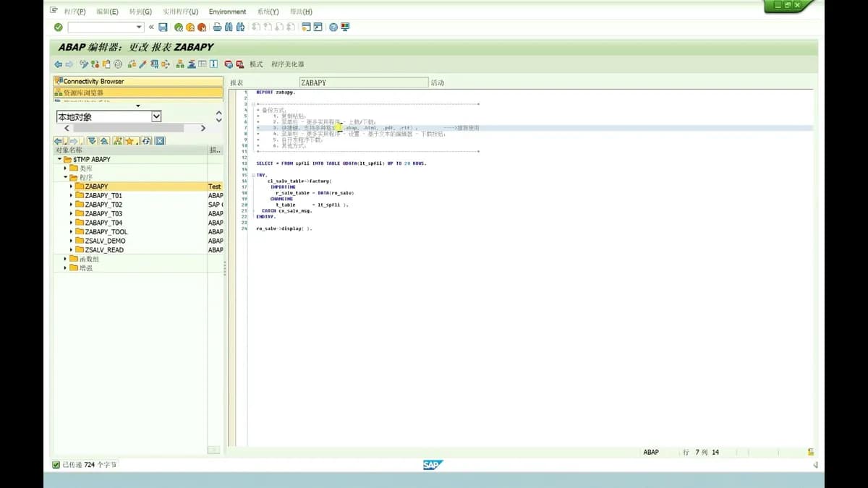Image resolution: width=868 pixels, height=488 pixels.
Task: Click Expand All Nodes icon in navigator
Action: pyautogui.click(x=92, y=141)
